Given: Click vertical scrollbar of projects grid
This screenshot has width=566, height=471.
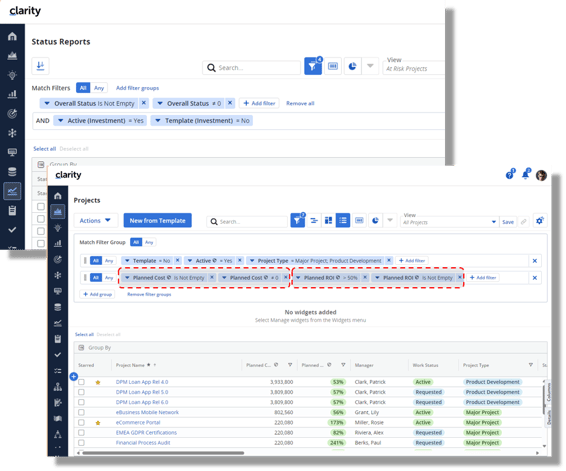Looking at the screenshot, I should (544, 399).
